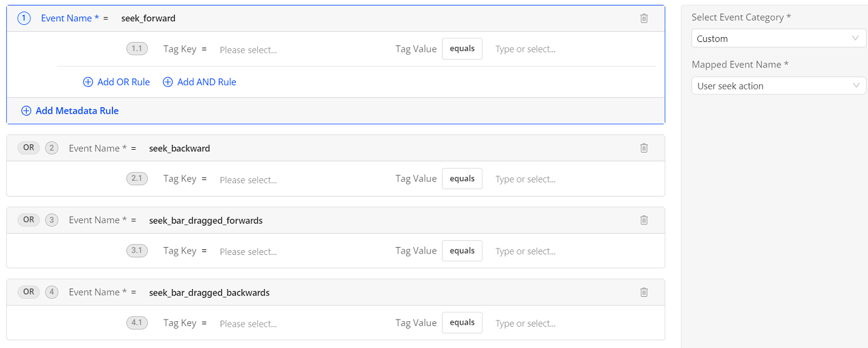This screenshot has height=348, width=868.
Task: Open the Select Event Category dropdown
Action: [778, 38]
